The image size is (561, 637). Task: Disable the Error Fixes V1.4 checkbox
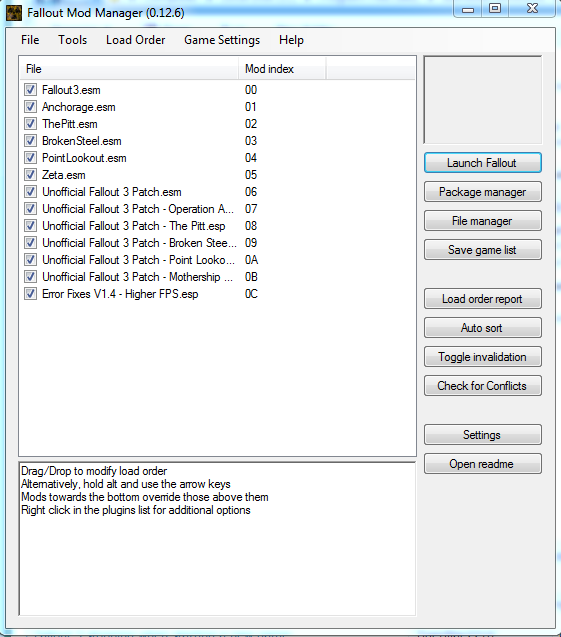tap(30, 294)
